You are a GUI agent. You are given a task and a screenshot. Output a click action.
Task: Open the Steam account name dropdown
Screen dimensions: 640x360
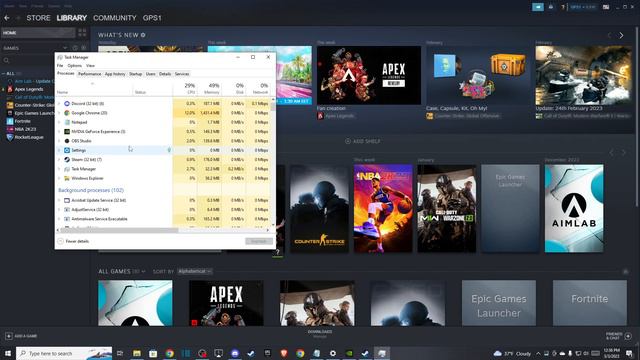583,7
